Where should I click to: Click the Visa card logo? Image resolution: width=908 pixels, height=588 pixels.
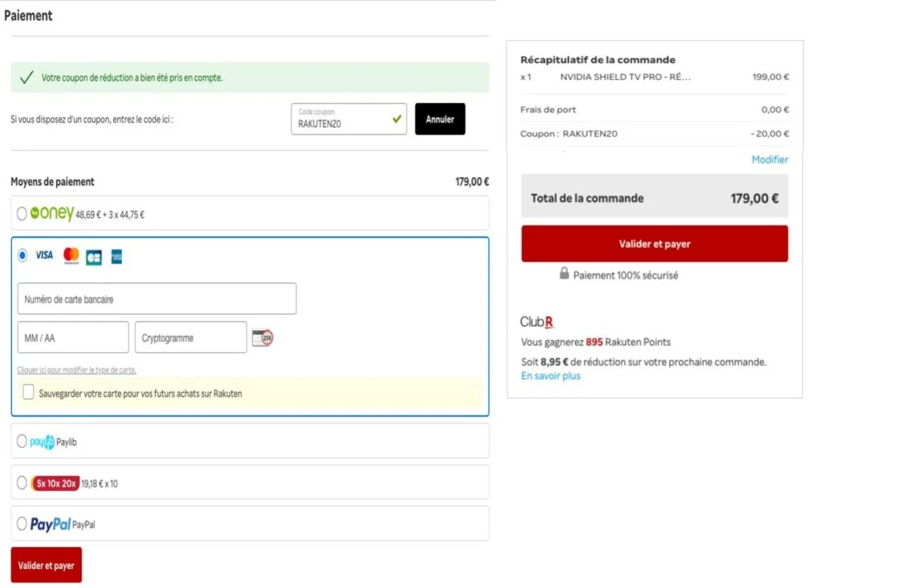click(x=45, y=256)
